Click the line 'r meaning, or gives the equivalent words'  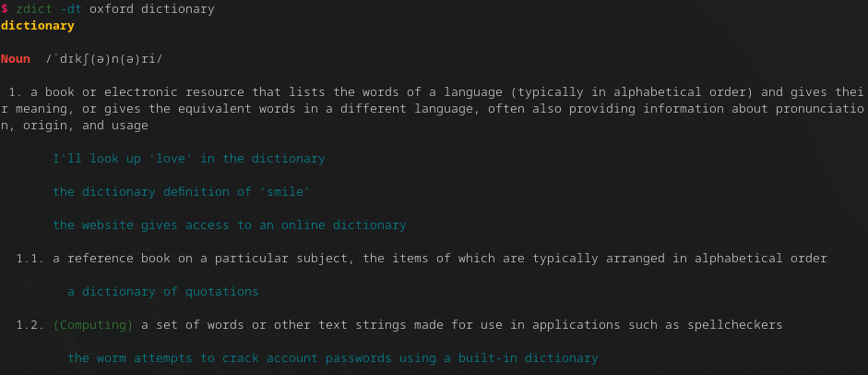coord(433,109)
